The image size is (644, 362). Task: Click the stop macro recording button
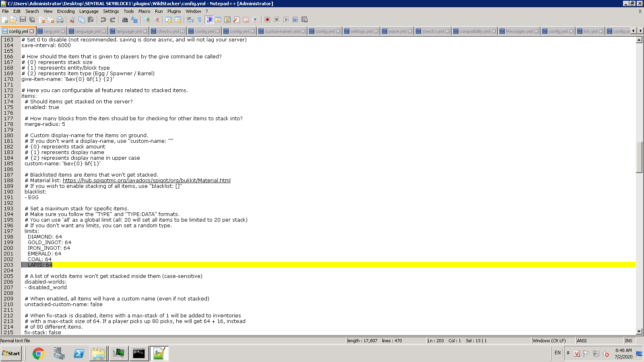(277, 20)
